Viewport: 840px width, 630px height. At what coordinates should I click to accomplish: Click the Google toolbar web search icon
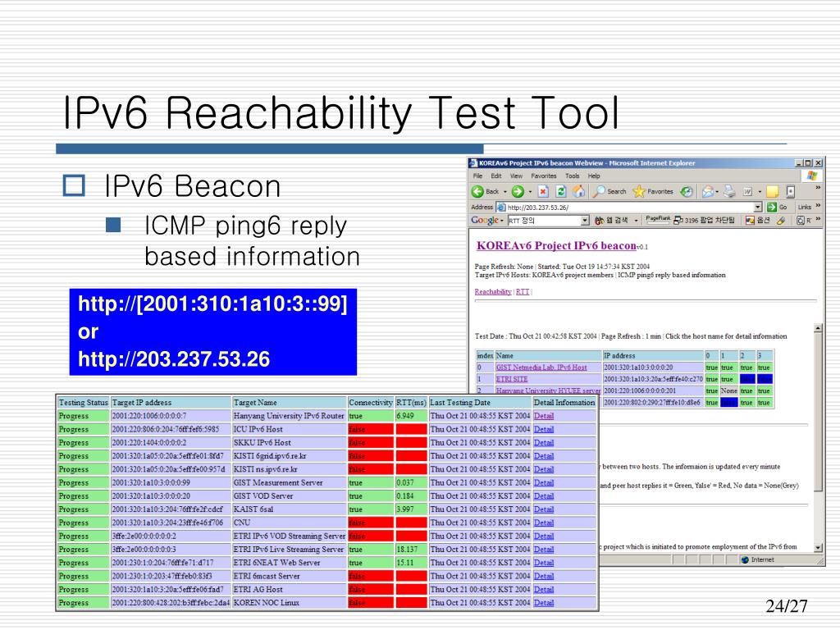click(600, 220)
